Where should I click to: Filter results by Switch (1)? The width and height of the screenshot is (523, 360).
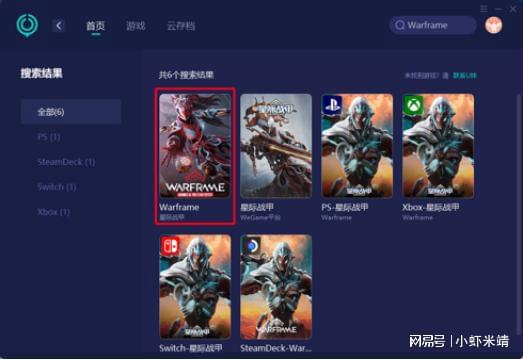(x=57, y=187)
